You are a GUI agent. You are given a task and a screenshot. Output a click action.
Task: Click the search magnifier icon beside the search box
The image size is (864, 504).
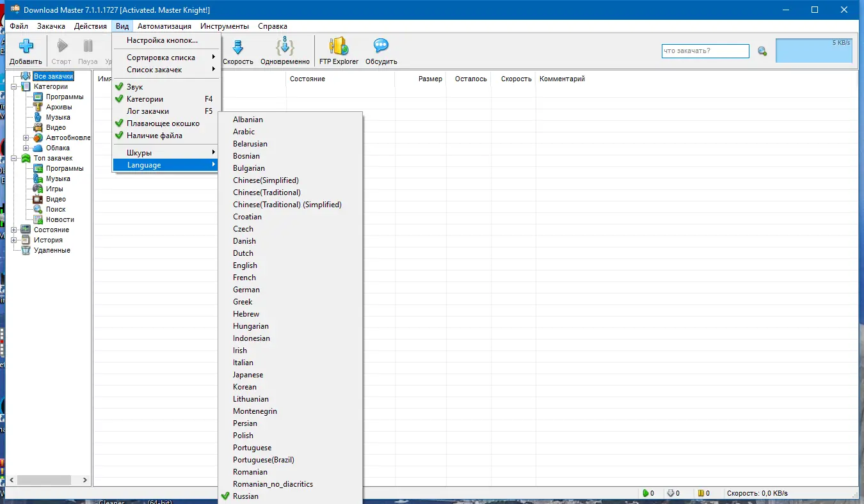click(762, 51)
